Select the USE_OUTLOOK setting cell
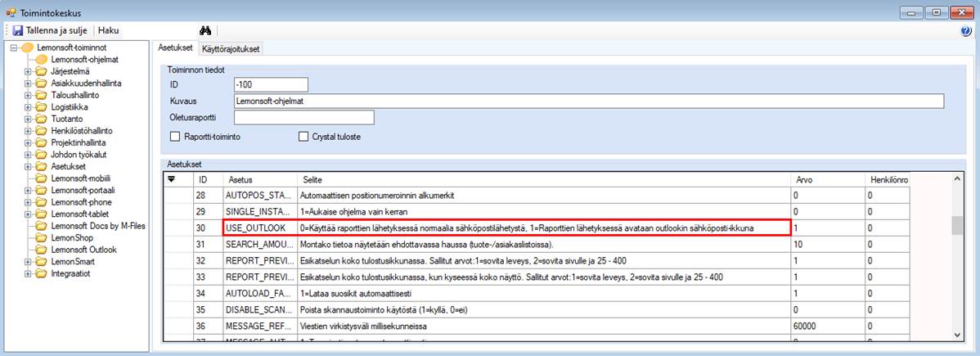Image resolution: width=980 pixels, height=356 pixels. pyautogui.click(x=258, y=228)
